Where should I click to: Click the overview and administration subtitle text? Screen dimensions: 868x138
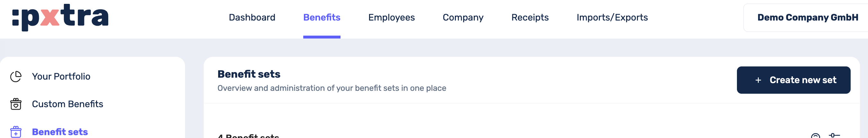tap(332, 88)
